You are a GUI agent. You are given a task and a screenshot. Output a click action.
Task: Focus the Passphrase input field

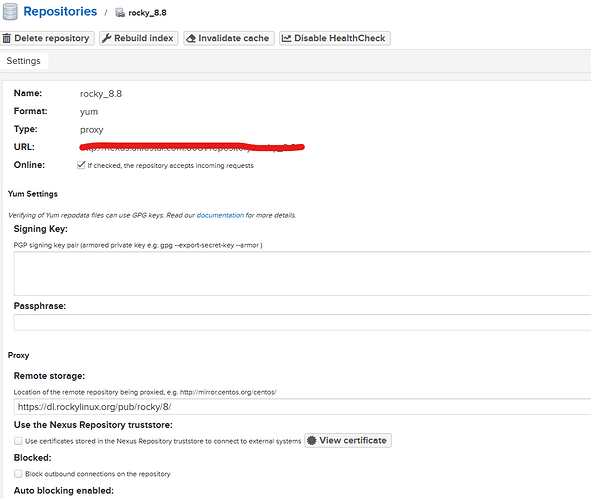point(302,323)
